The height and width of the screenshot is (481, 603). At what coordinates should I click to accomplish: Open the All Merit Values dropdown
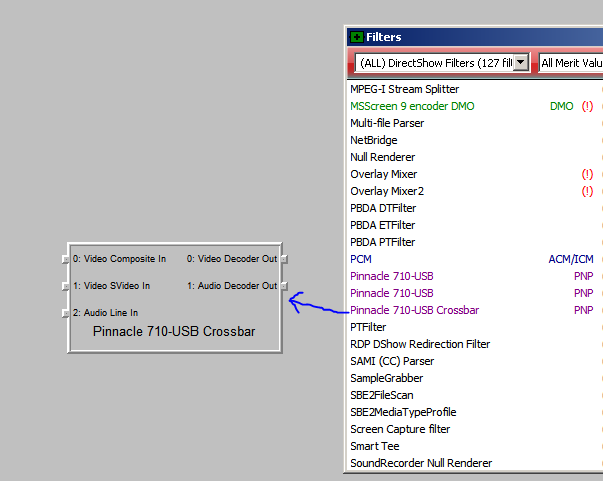(x=571, y=63)
